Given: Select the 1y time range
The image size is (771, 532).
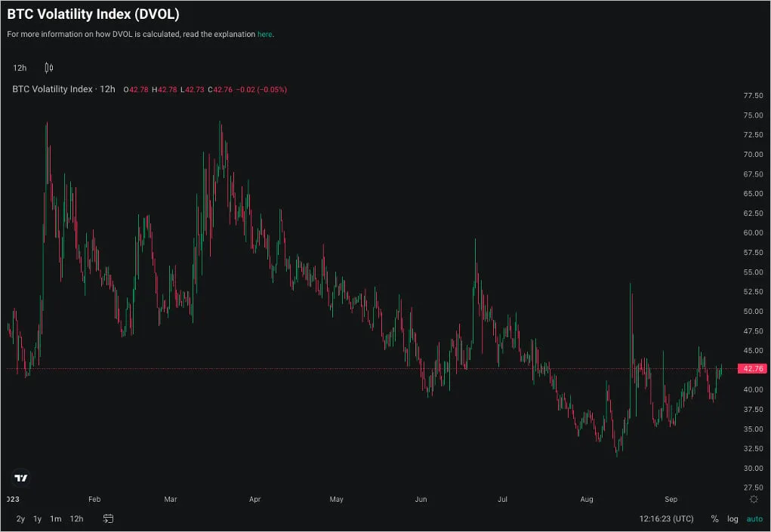Looking at the screenshot, I should pyautogui.click(x=37, y=518).
